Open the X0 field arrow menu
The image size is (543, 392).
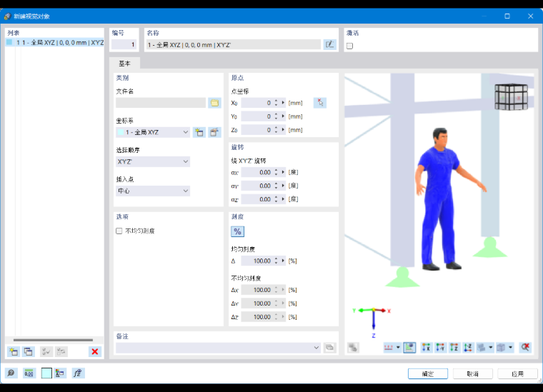[283, 103]
